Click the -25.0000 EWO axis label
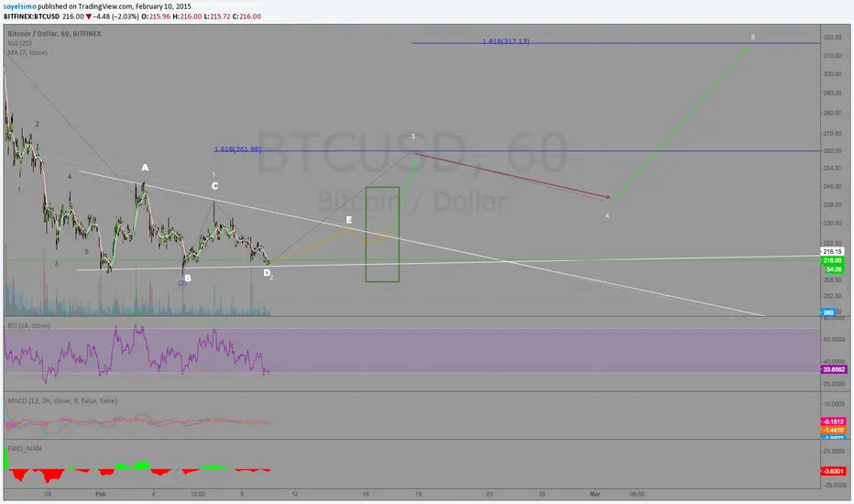 pyautogui.click(x=834, y=485)
